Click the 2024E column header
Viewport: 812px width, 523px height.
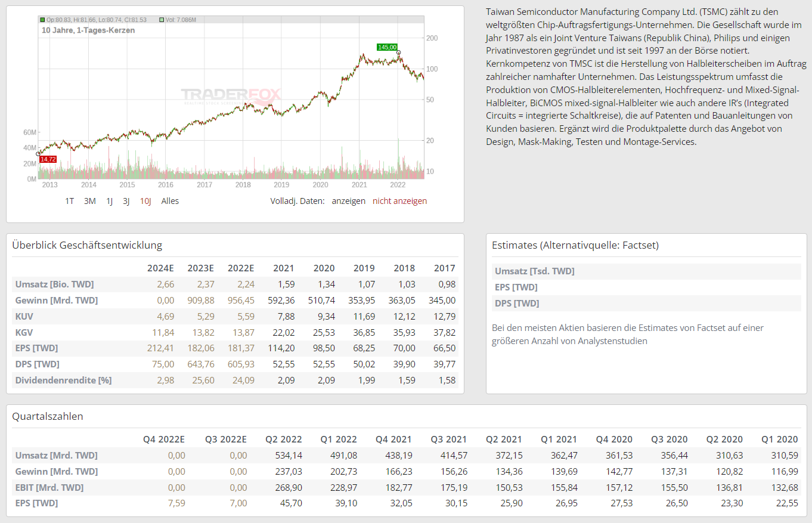point(161,268)
